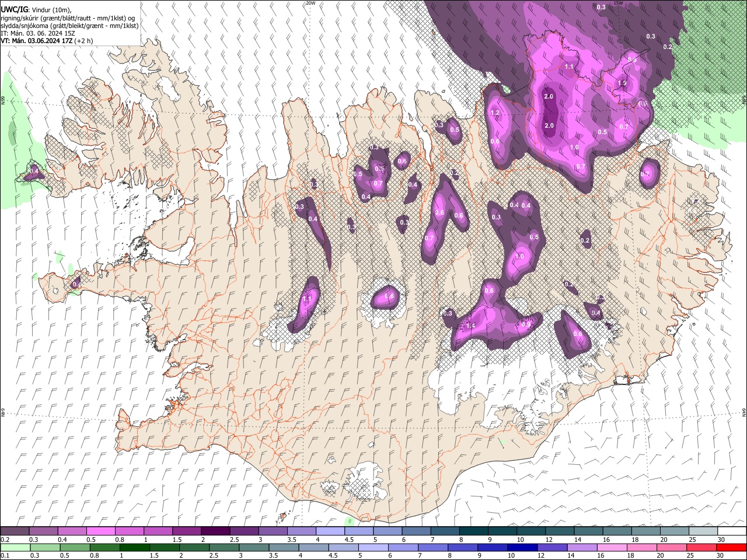
Task: Click the '0.9' snowfall value on map
Action: (525, 325)
